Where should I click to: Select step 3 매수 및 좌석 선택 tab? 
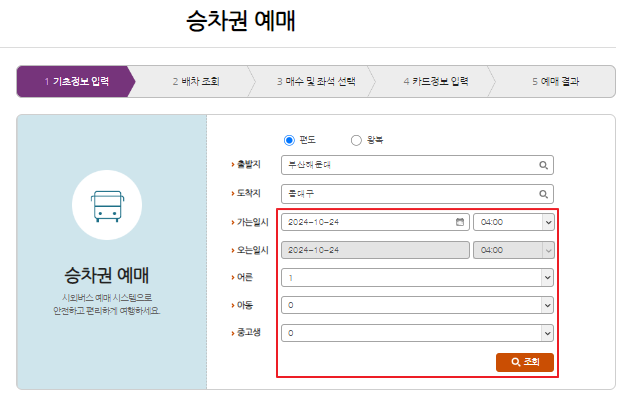[x=316, y=82]
